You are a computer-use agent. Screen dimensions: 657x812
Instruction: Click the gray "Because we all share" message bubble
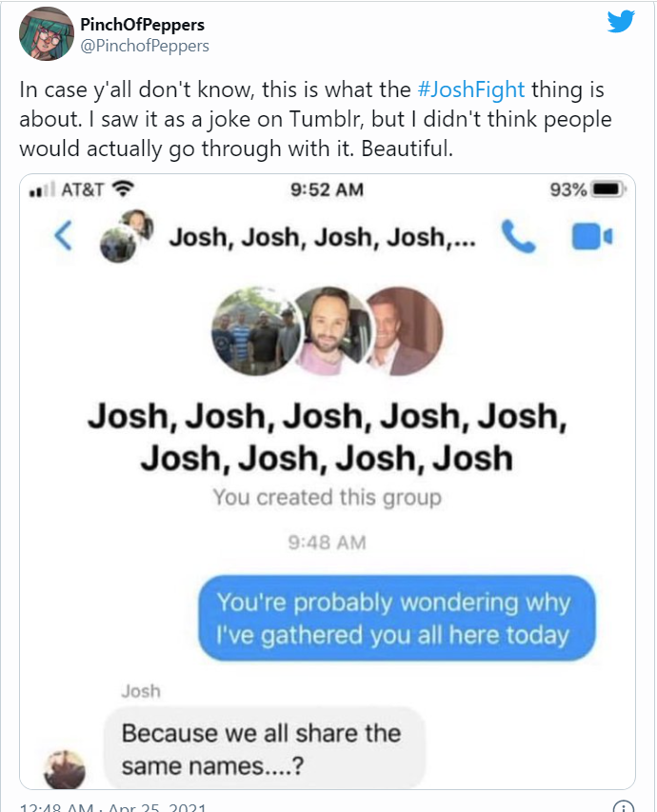point(262,747)
